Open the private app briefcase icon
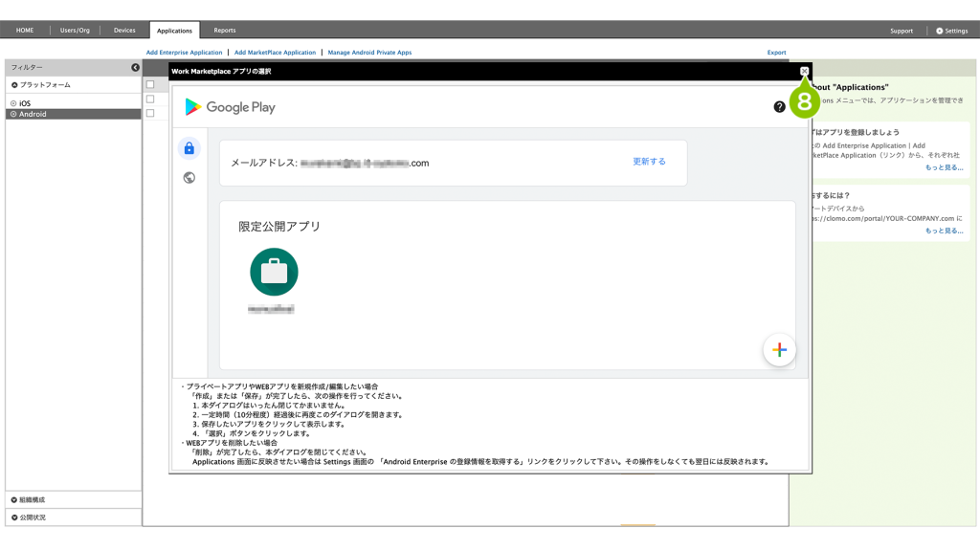 pos(274,272)
